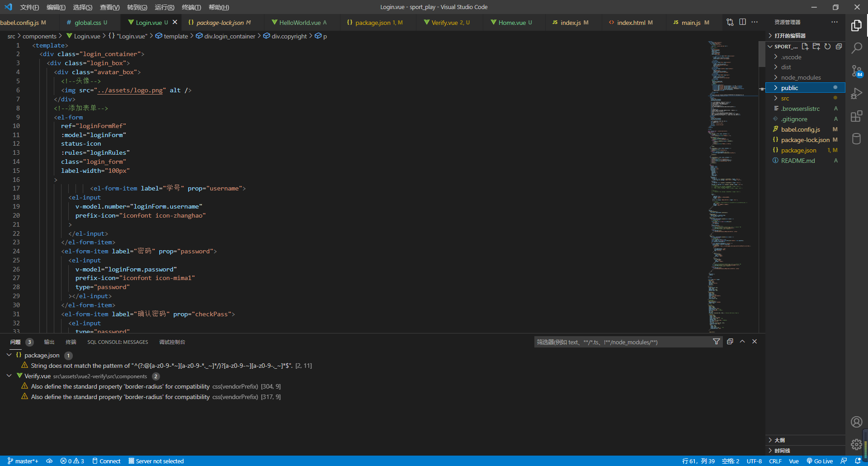
Task: Open notifications bell in status bar
Action: [x=858, y=461]
